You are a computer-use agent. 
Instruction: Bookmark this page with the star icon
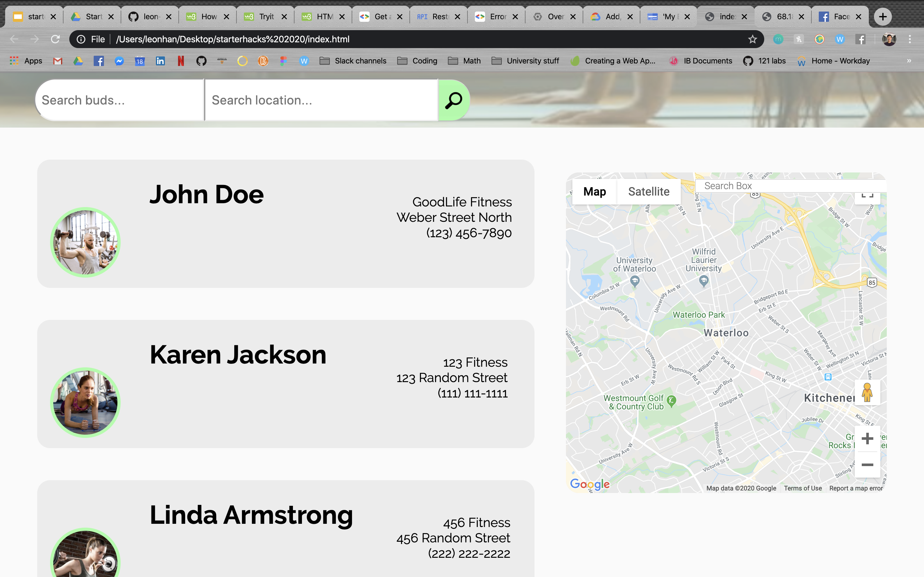[752, 39]
